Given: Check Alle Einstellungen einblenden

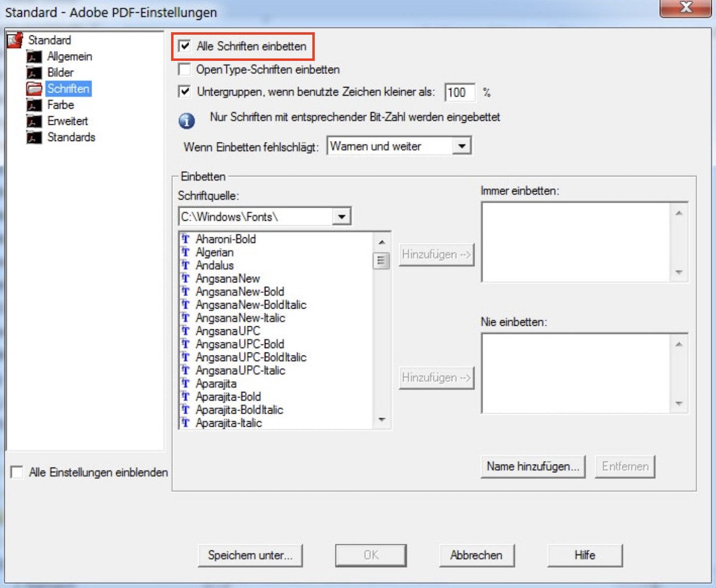Looking at the screenshot, I should tap(17, 472).
